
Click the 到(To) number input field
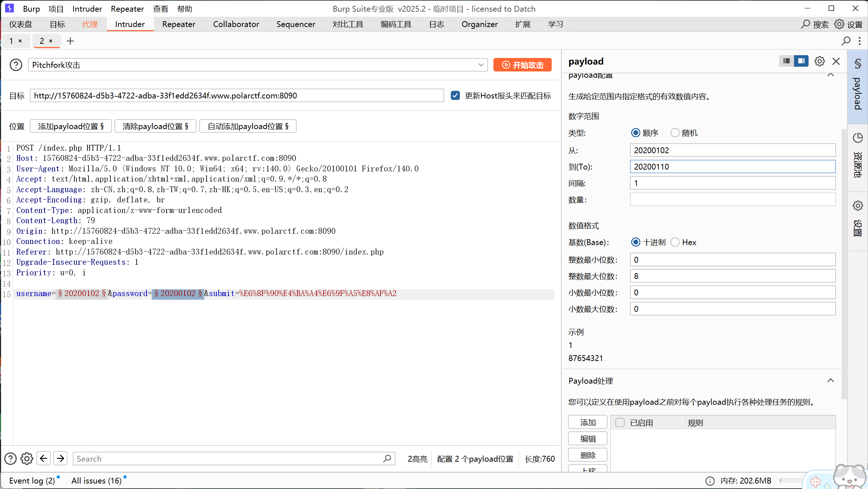(x=732, y=167)
